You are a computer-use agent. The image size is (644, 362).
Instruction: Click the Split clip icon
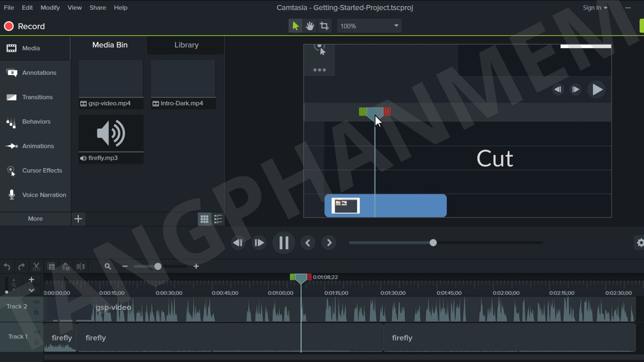click(80, 267)
